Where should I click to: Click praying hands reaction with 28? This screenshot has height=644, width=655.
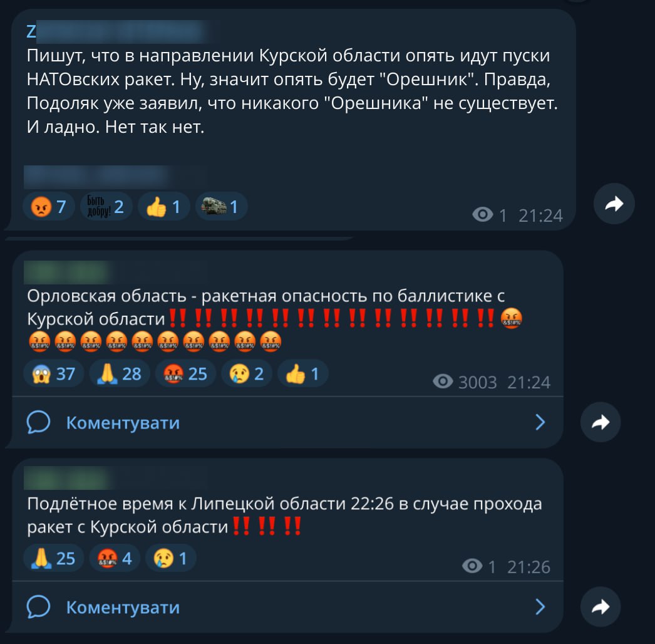pyautogui.click(x=120, y=373)
